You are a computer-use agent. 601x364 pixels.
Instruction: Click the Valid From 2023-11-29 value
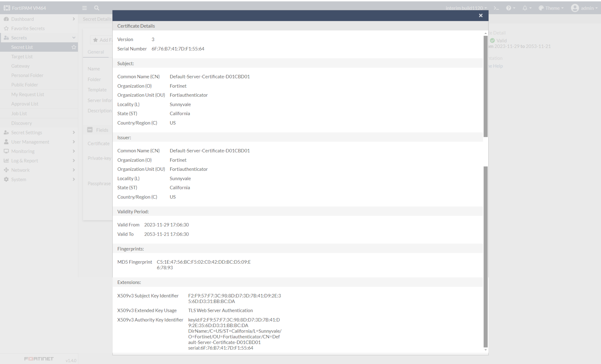click(x=166, y=225)
